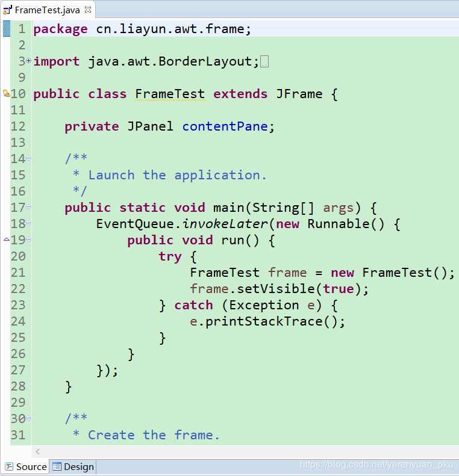Click the 'try' keyword on line 20
Image resolution: width=459 pixels, height=476 pixels.
tap(170, 257)
